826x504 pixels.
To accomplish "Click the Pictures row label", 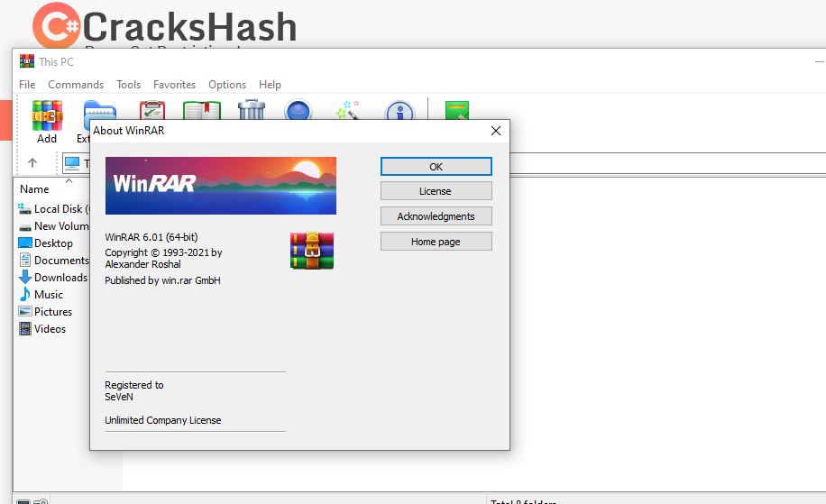I will click(53, 312).
